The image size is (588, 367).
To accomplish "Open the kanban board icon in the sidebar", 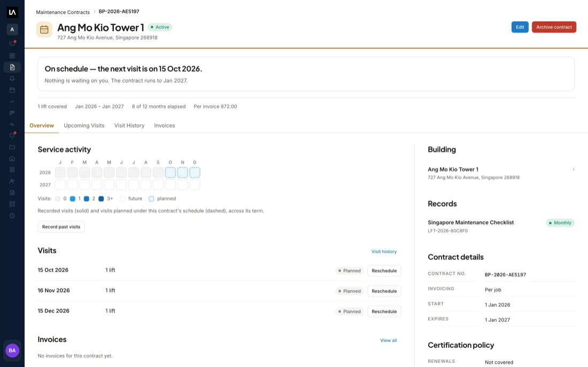I will 12,113.
